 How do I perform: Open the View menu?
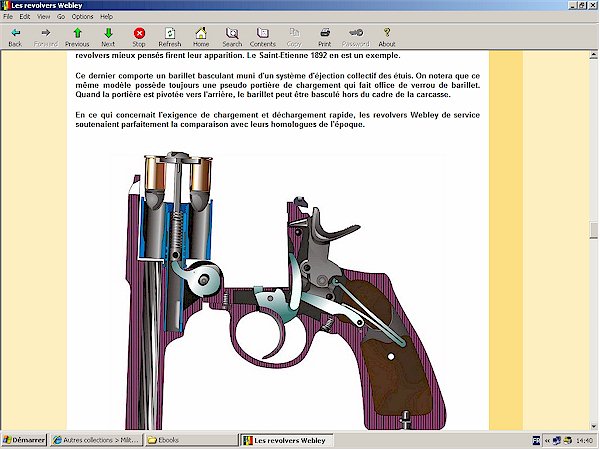43,17
